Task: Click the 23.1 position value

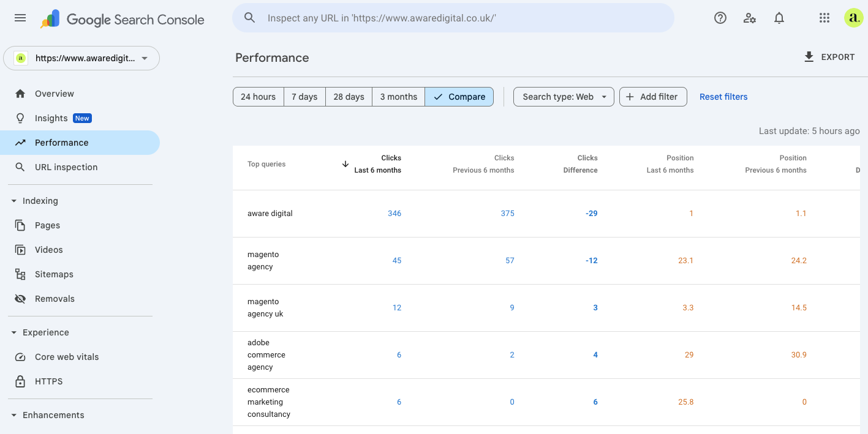Action: [686, 261]
